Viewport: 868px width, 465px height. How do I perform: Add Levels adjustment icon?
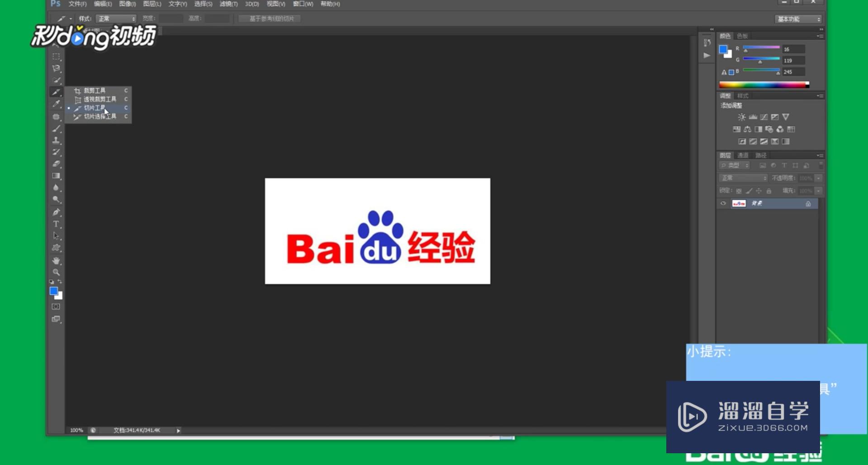pyautogui.click(x=753, y=117)
